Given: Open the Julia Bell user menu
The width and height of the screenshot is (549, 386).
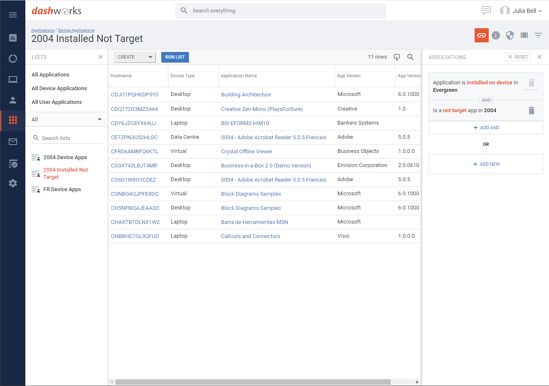Looking at the screenshot, I should pyautogui.click(x=521, y=11).
